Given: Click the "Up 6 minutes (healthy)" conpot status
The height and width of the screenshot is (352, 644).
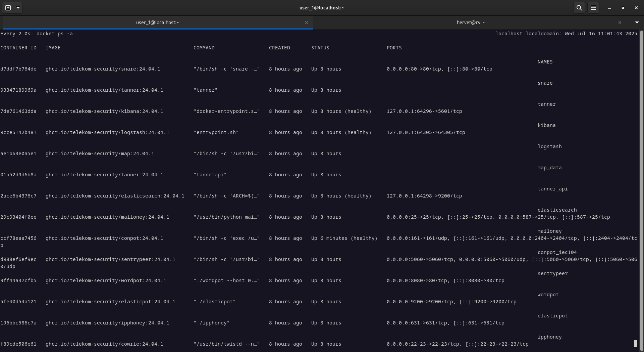Looking at the screenshot, I should tap(344, 238).
